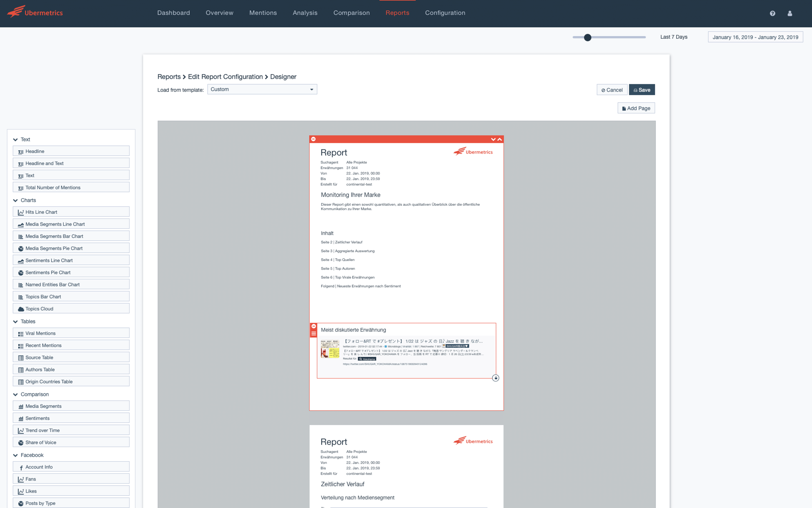Click the plain Text element
This screenshot has width=812, height=508.
[x=71, y=175]
